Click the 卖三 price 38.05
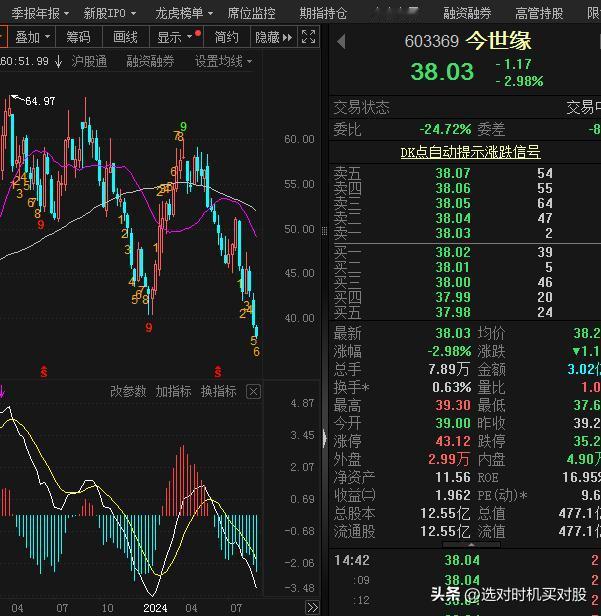This screenshot has width=601, height=616. click(x=453, y=203)
